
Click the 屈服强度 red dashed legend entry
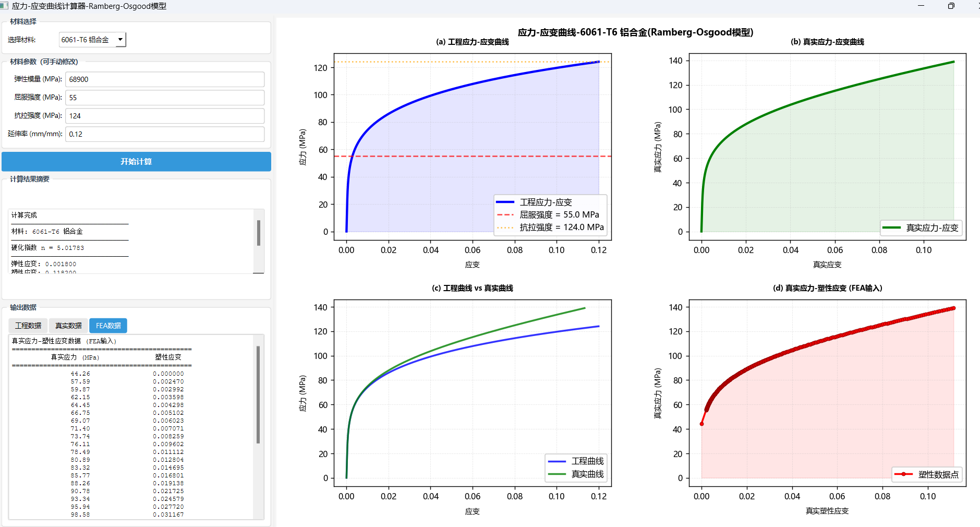pos(548,214)
